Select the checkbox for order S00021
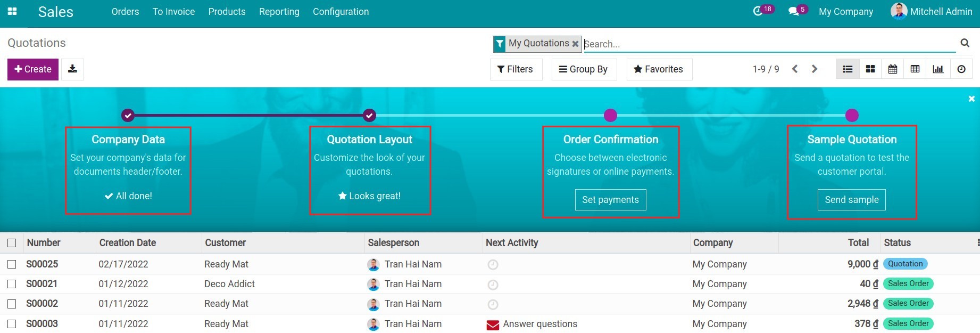This screenshot has width=980, height=333. click(x=12, y=284)
